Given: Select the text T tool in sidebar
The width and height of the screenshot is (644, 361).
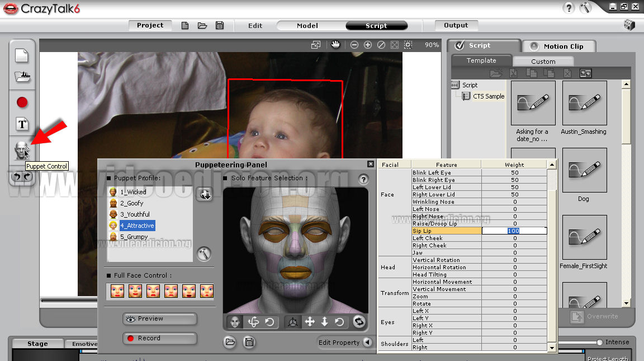Looking at the screenshot, I should click(x=22, y=124).
